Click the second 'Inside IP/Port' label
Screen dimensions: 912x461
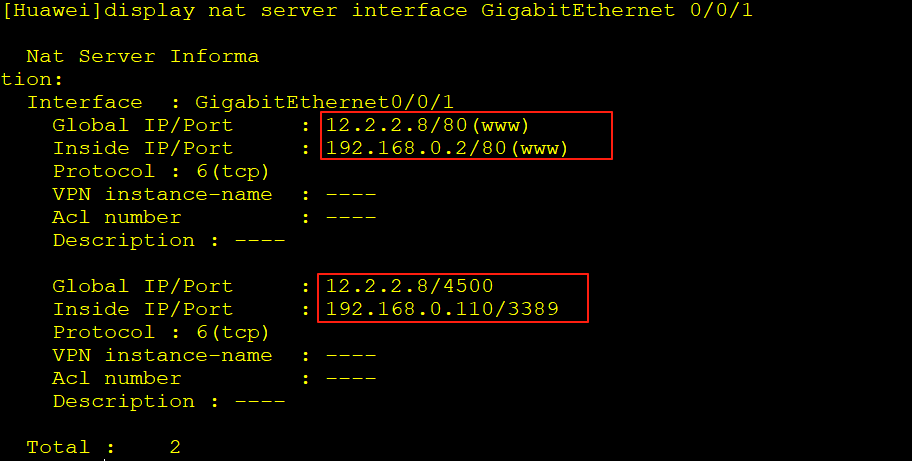[142, 309]
